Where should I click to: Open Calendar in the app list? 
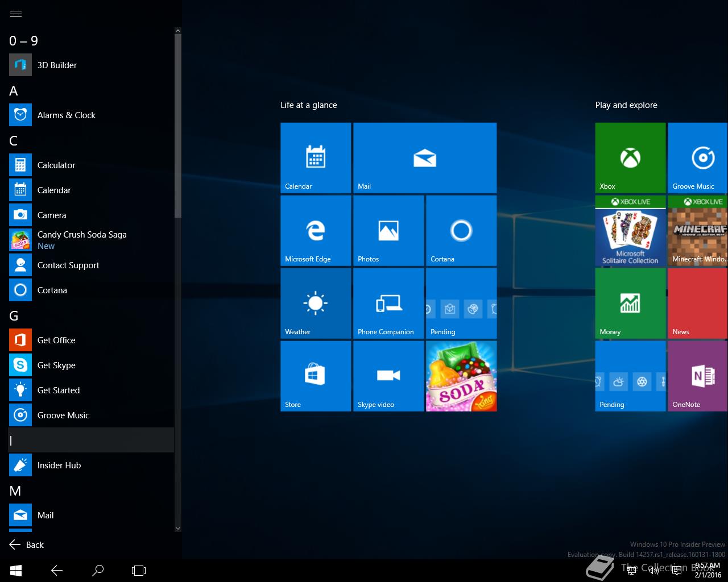pyautogui.click(x=91, y=190)
